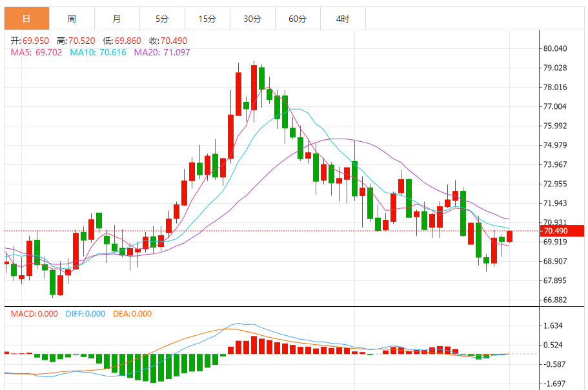
Task: Click the 69.919 price axis label
Action: click(x=555, y=242)
